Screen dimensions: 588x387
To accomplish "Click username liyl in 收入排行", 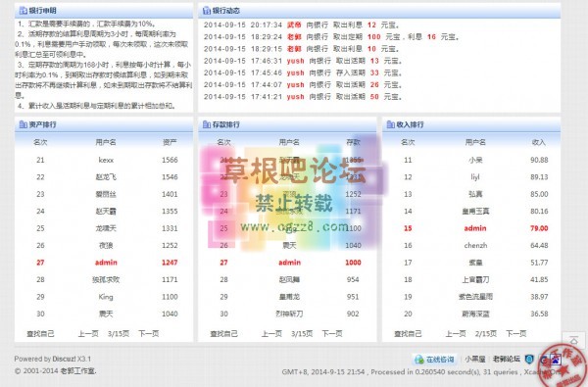I will 475,177.
